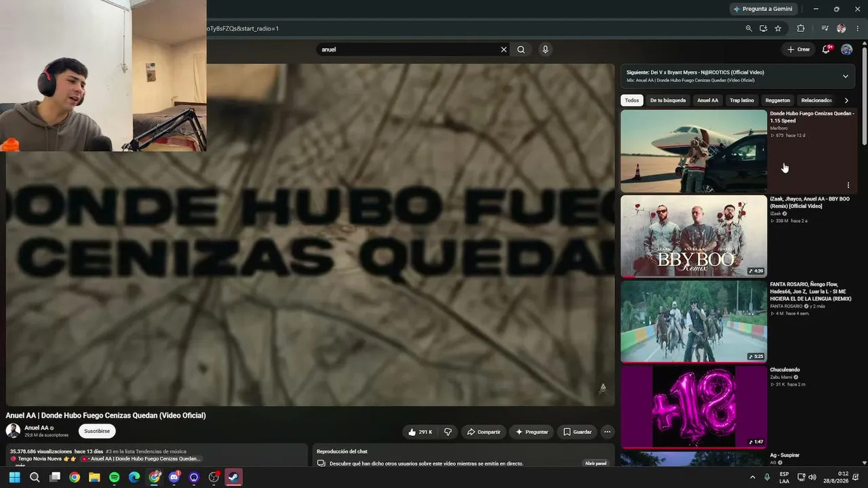Open the Chrome extensions puzzle icon
The width and height of the screenshot is (868, 488).
[x=801, y=28]
